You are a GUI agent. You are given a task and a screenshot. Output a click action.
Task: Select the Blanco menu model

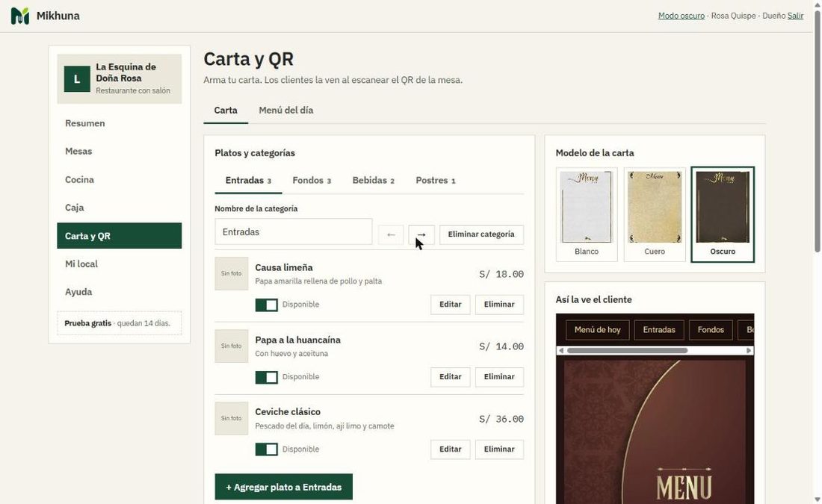587,214
